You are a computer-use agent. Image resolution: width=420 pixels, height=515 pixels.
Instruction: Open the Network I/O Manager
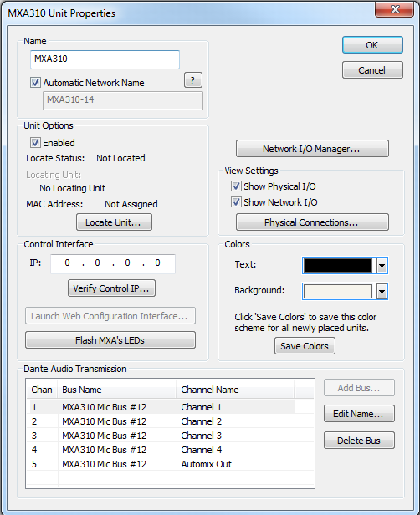[x=312, y=149]
